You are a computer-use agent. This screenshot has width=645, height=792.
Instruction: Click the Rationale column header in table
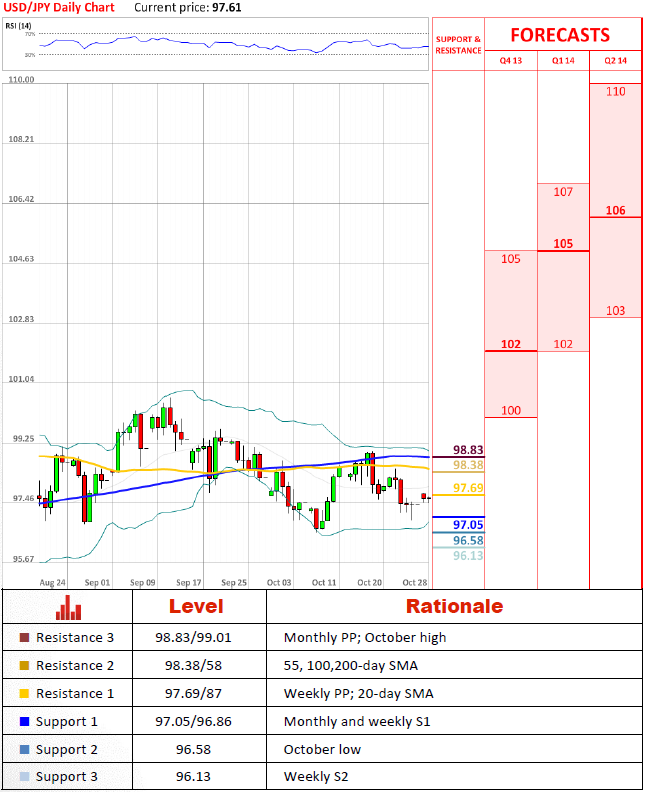[454, 606]
